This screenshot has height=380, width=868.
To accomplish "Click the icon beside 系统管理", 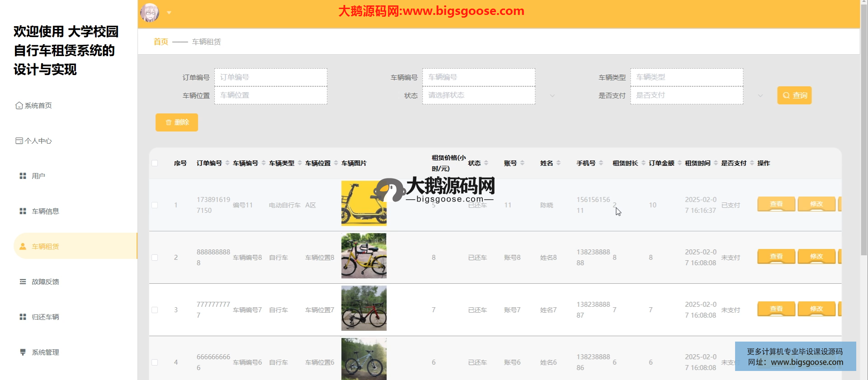I will [x=23, y=352].
